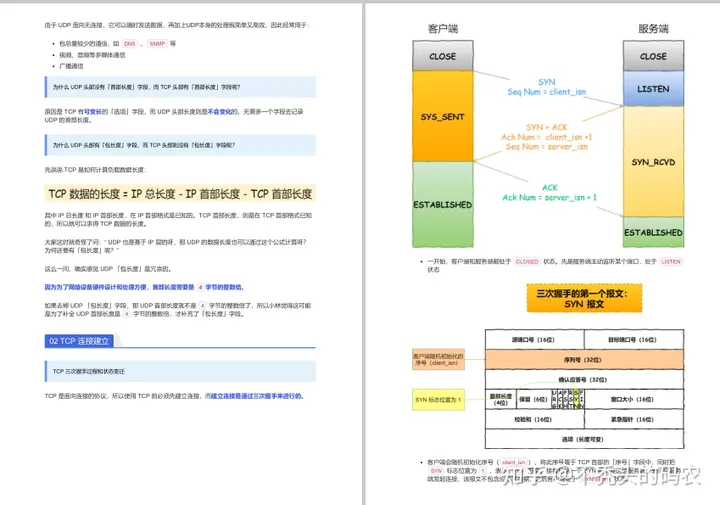Viewport: 720px width, 505px height.
Task: Click the '校验和 (16位)' cell
Action: click(x=534, y=419)
